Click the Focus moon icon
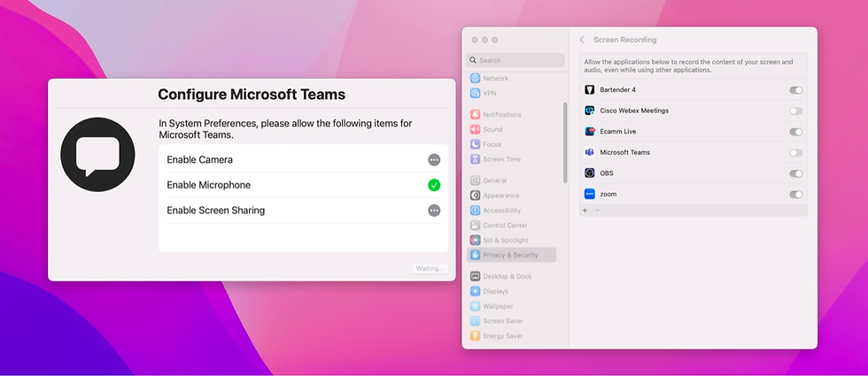This screenshot has width=868, height=376. 475,144
